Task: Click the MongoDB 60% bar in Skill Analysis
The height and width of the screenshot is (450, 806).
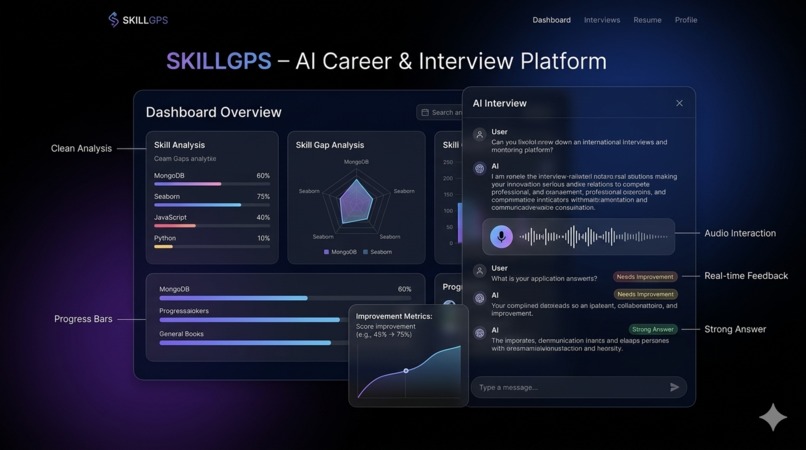Action: (x=212, y=184)
